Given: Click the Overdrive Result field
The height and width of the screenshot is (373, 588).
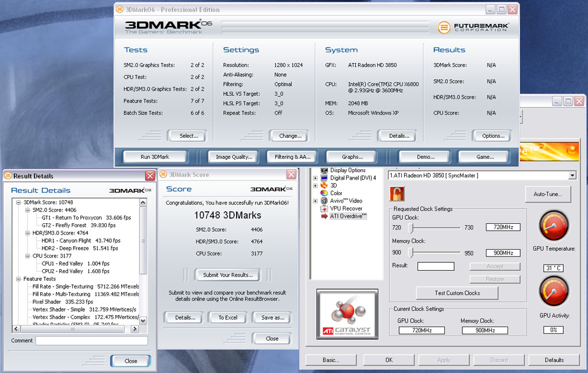Looking at the screenshot, I should click(436, 266).
